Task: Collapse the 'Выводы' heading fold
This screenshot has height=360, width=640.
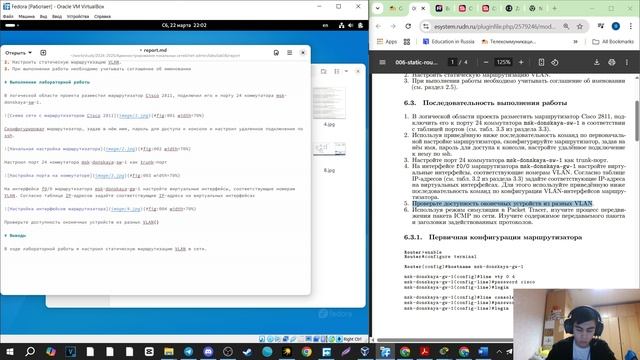Action: [x=6, y=236]
